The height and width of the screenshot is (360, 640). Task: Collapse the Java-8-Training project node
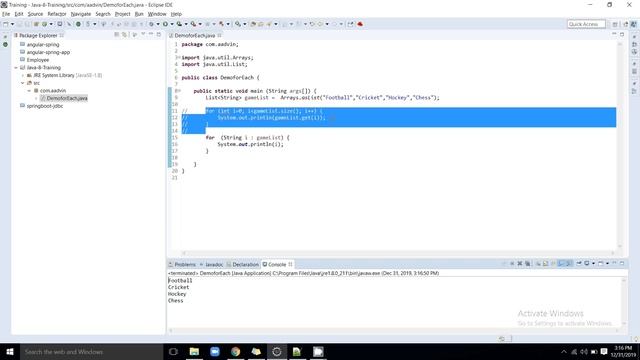point(16,68)
